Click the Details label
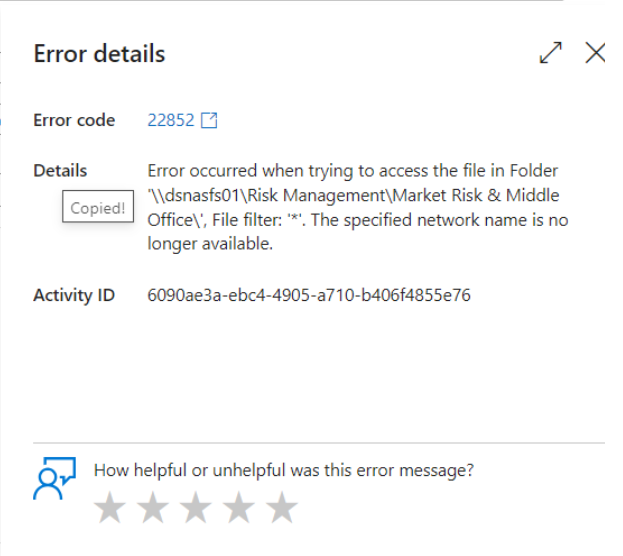Screen dimensions: 623x556 pos(60,170)
